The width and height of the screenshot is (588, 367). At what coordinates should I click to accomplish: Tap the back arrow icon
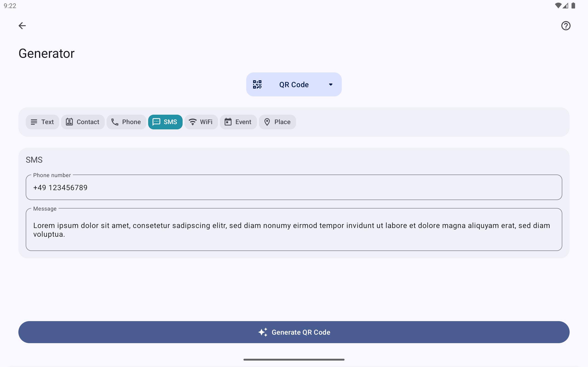click(x=22, y=25)
